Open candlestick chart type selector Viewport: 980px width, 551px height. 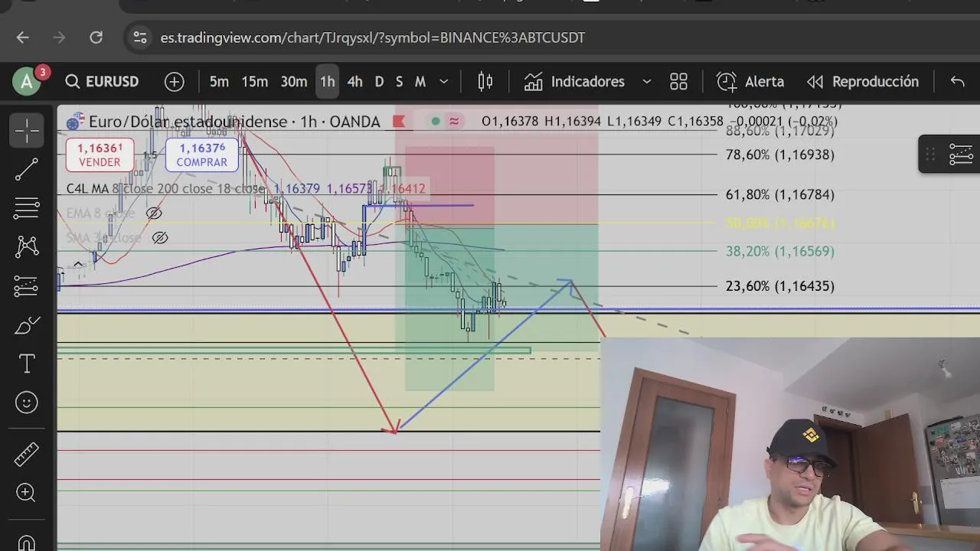tap(485, 81)
